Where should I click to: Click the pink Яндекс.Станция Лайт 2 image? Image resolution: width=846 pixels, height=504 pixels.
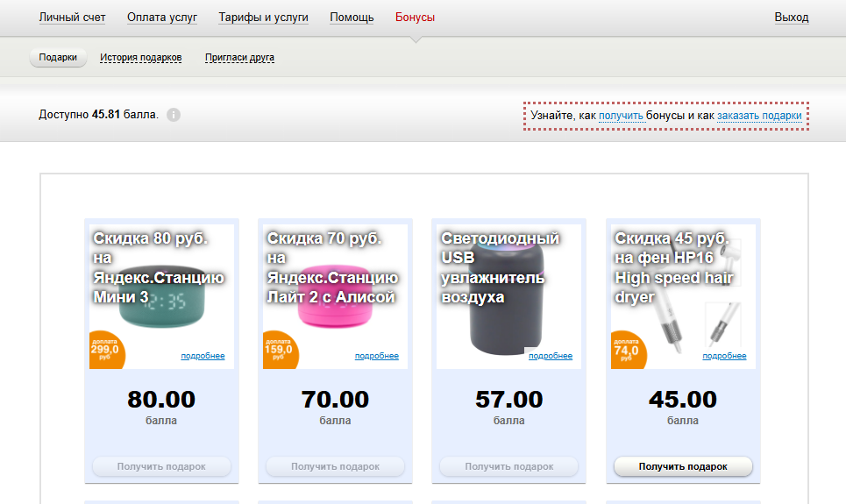click(335, 297)
